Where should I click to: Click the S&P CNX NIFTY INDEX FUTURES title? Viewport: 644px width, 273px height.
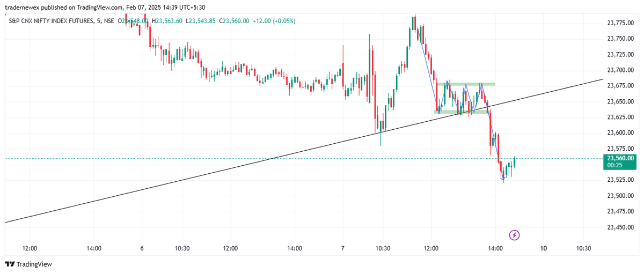point(50,21)
